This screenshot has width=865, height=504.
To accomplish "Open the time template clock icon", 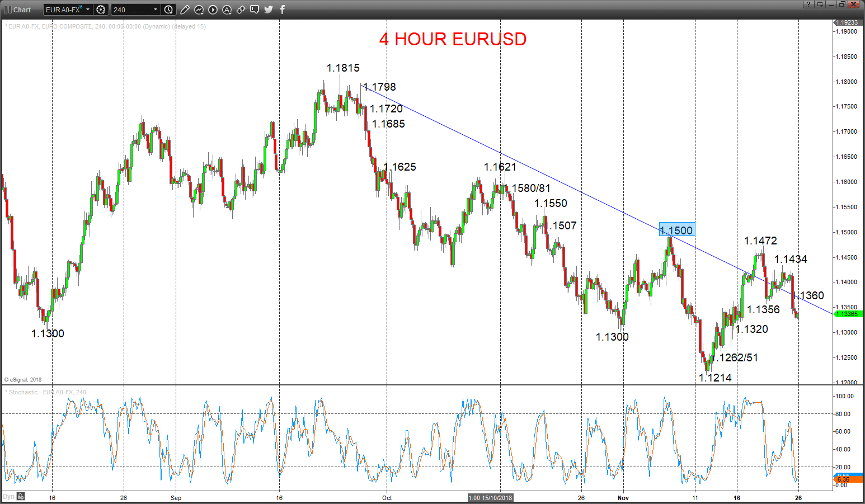I will (168, 10).
